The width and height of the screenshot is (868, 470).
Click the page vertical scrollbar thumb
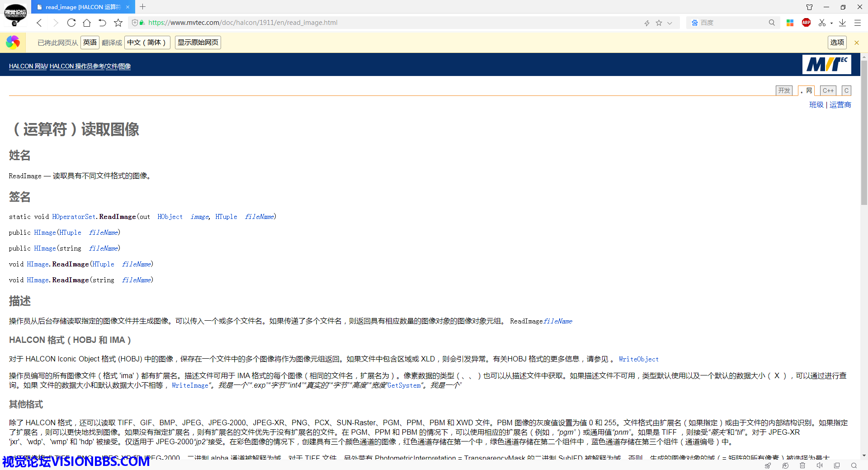864,132
